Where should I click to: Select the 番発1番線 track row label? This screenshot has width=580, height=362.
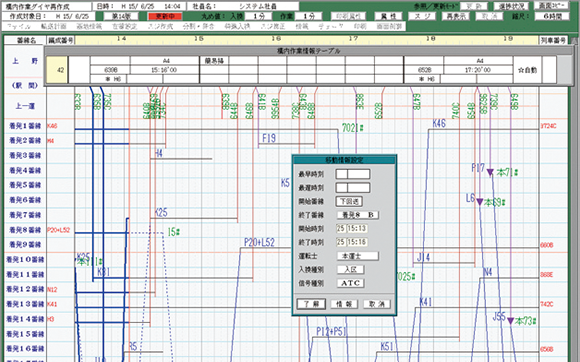click(x=25, y=126)
